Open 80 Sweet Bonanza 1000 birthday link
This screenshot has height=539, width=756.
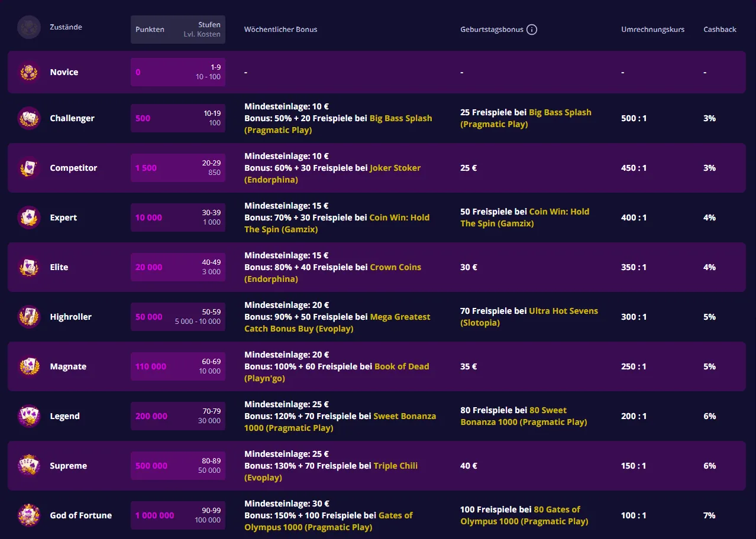524,416
